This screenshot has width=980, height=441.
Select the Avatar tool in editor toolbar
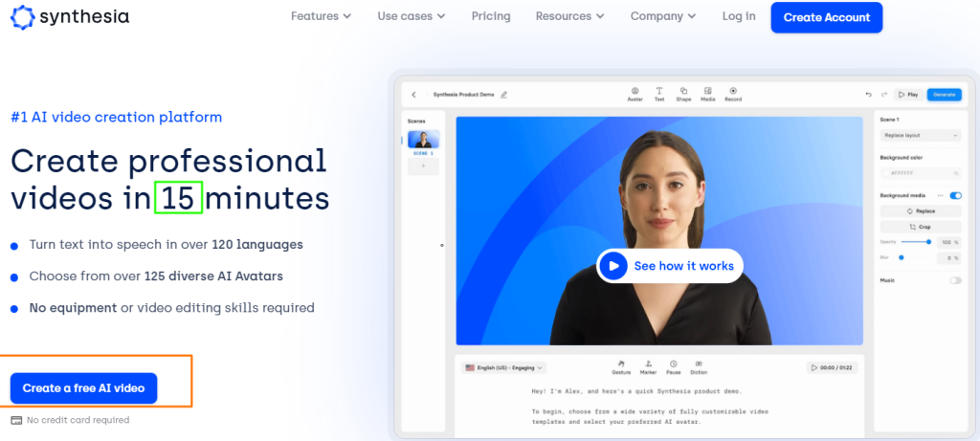pos(635,95)
